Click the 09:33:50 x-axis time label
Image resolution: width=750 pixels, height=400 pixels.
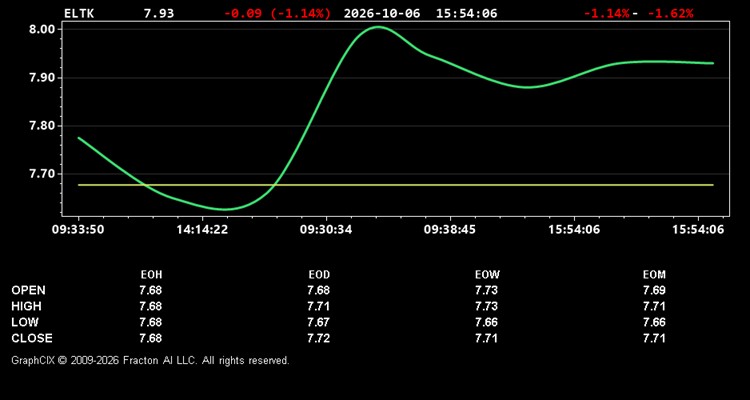[78, 230]
